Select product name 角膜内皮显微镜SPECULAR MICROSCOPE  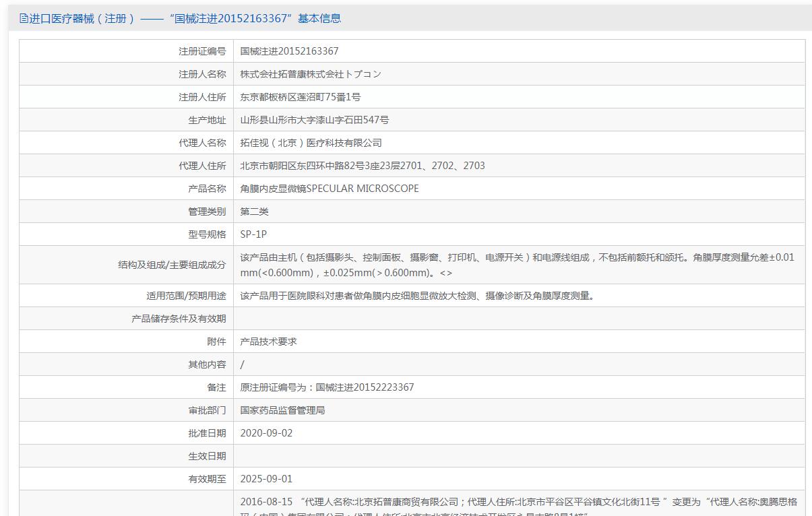330,189
